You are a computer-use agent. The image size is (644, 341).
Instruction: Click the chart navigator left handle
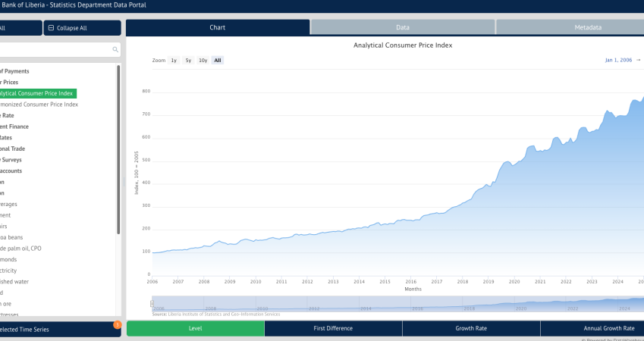pyautogui.click(x=152, y=304)
